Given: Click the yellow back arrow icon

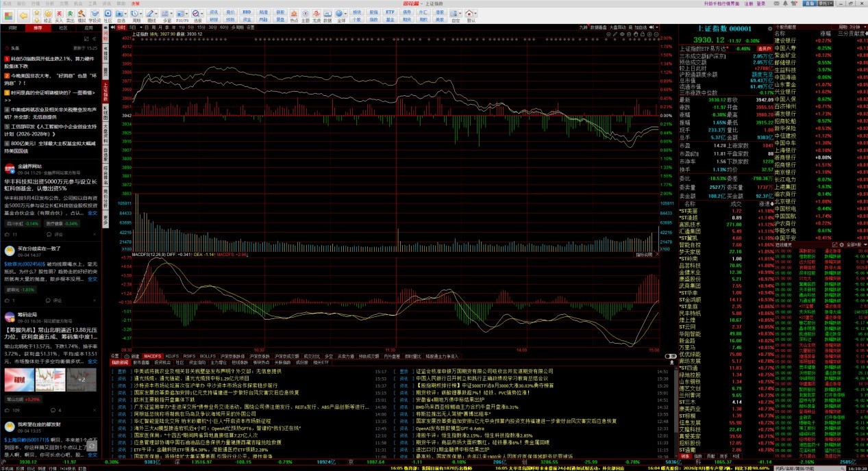Looking at the screenshot, I should pos(23,15).
